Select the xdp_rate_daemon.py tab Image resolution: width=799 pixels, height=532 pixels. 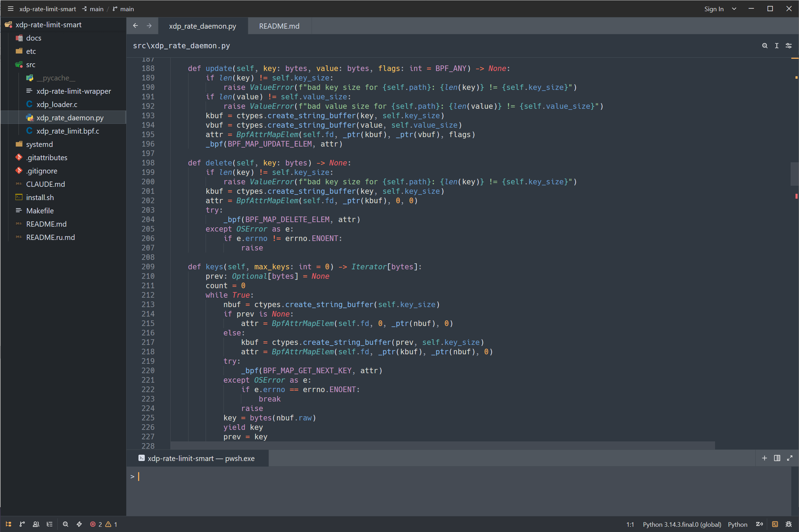click(202, 26)
